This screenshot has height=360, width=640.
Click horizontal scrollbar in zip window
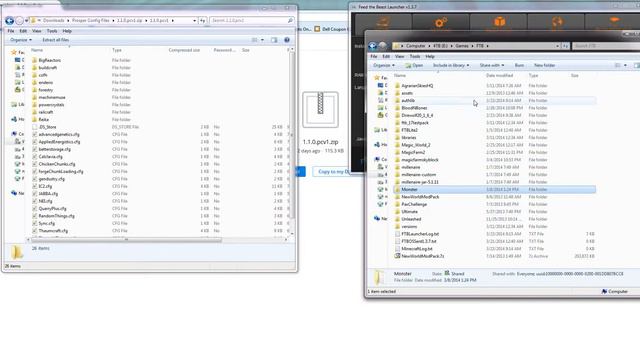click(x=126, y=240)
